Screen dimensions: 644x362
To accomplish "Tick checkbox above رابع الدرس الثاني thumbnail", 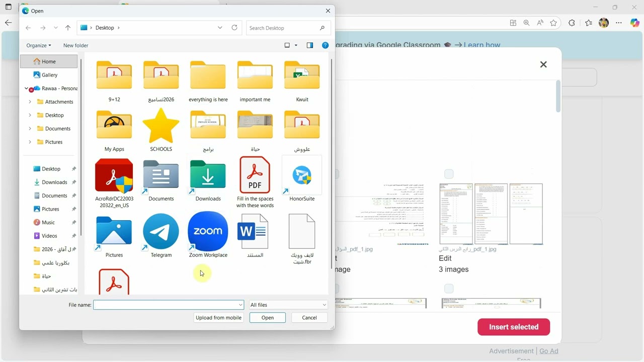I will pos(449,174).
